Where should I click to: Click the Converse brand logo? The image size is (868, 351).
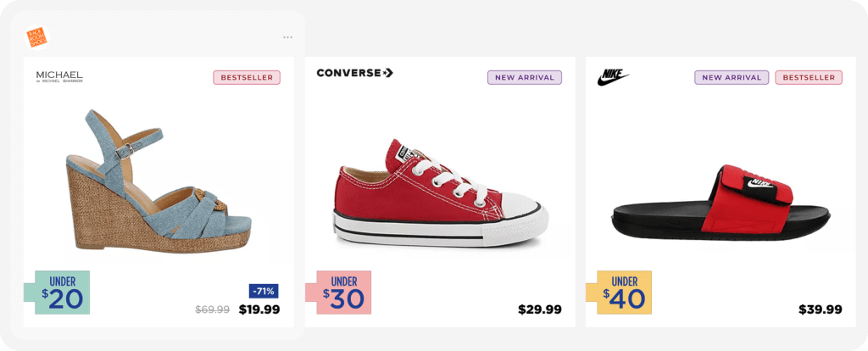pyautogui.click(x=354, y=73)
